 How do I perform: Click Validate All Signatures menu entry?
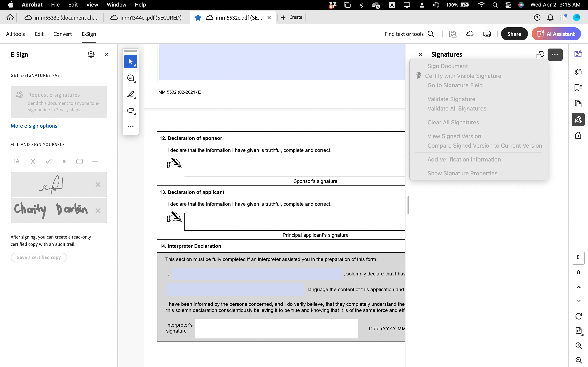click(457, 108)
